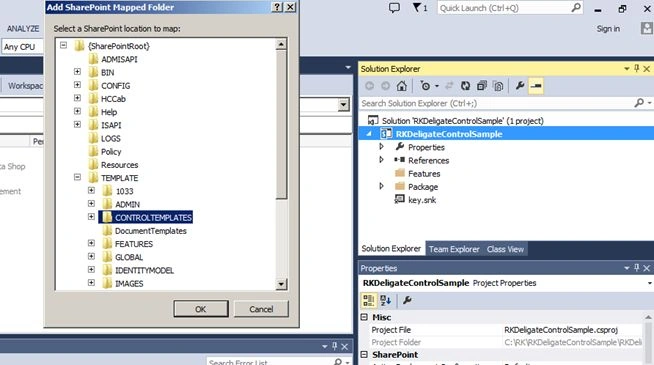The image size is (654, 365).
Task: Click the folder tree scrollbar thumb
Action: 281,124
